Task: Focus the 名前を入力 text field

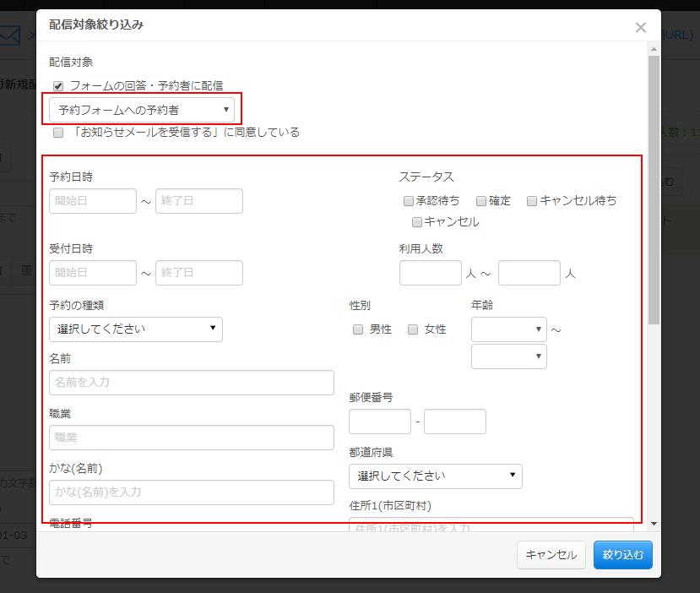Action: point(192,383)
